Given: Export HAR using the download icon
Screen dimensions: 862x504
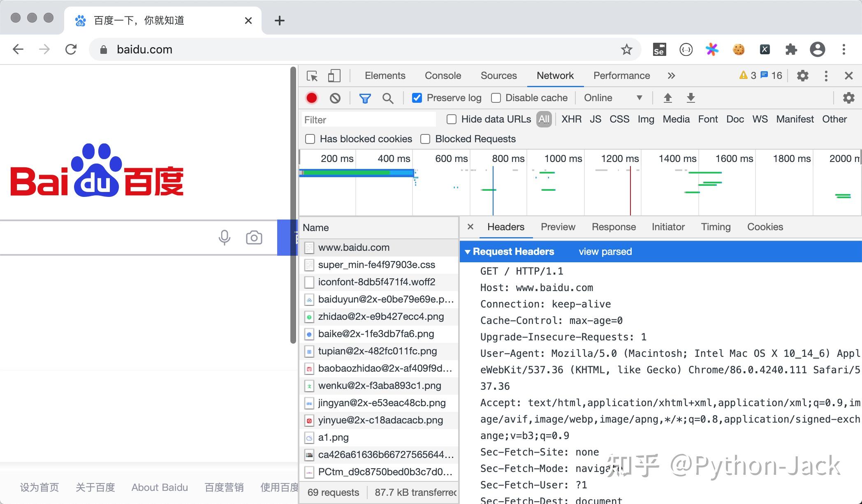Looking at the screenshot, I should [691, 98].
